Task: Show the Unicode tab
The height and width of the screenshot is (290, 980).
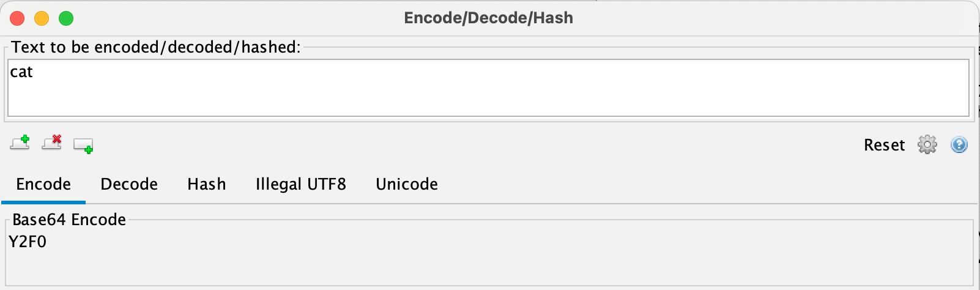Action: point(407,184)
